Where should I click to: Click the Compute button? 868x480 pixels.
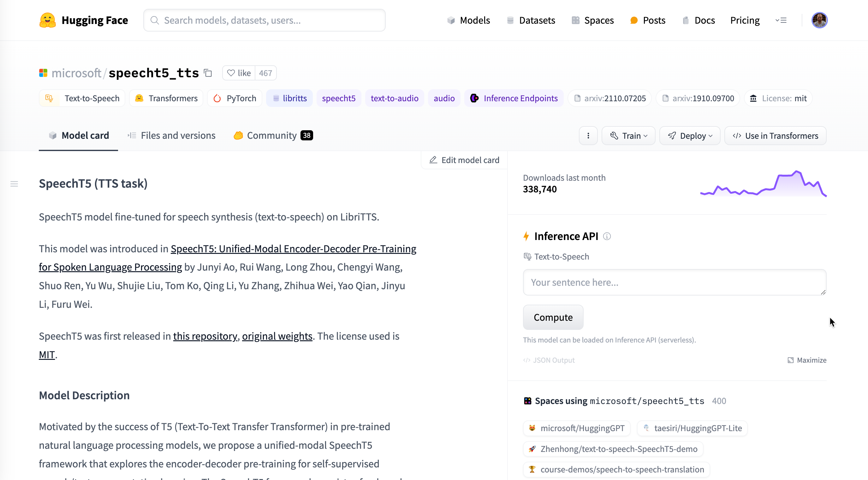(553, 317)
